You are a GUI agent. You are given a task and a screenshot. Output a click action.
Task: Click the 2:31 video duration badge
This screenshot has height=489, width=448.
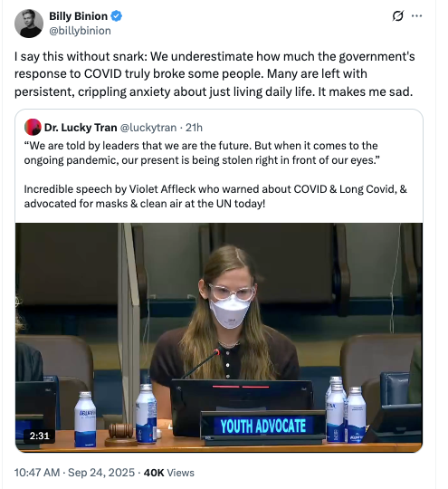(39, 436)
